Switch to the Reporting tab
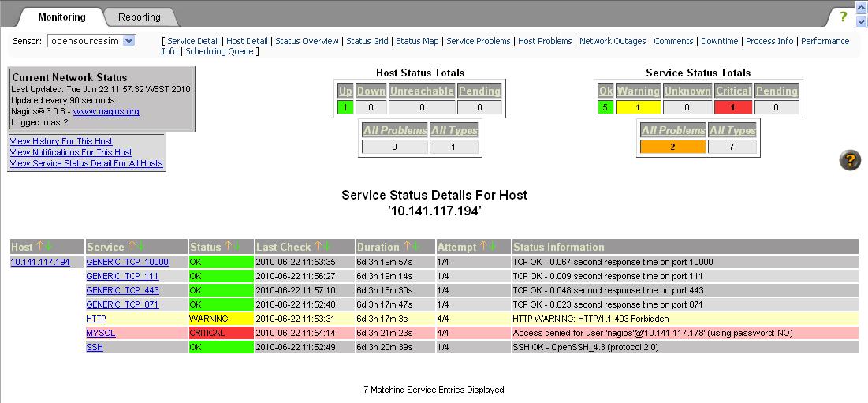The width and height of the screenshot is (868, 403). (x=140, y=17)
